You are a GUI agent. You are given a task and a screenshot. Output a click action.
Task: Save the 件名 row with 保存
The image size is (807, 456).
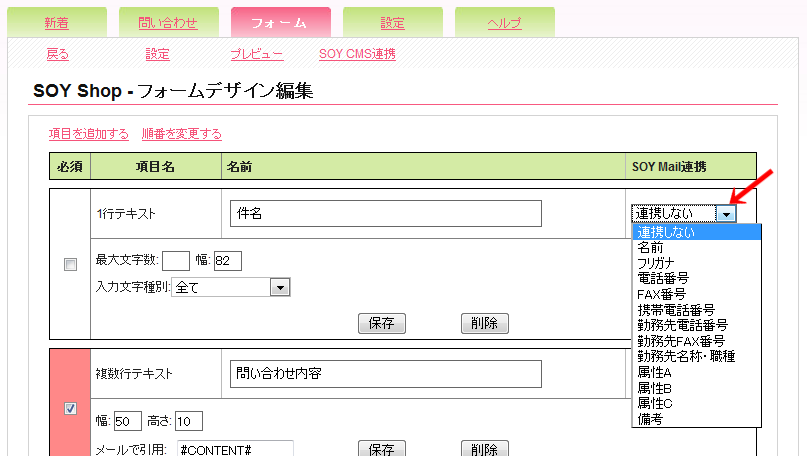click(x=382, y=323)
